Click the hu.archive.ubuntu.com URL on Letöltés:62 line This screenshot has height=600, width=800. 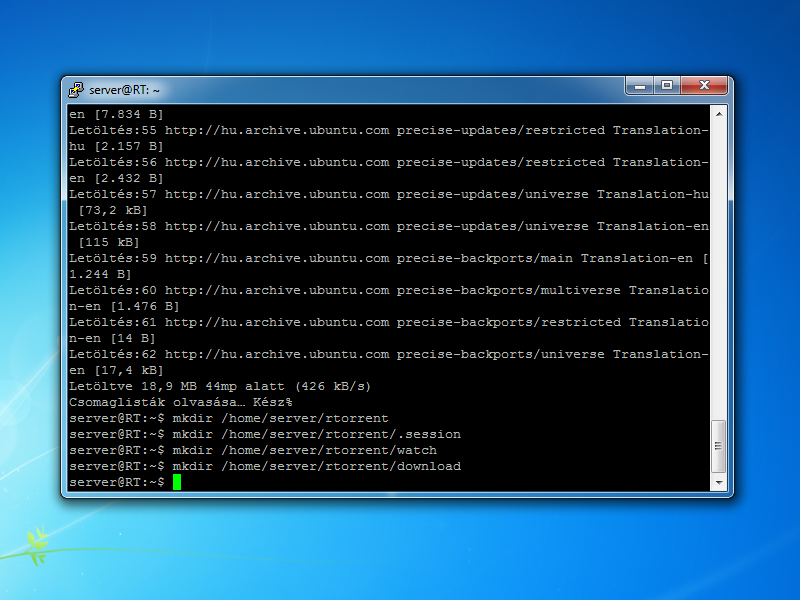coord(277,354)
